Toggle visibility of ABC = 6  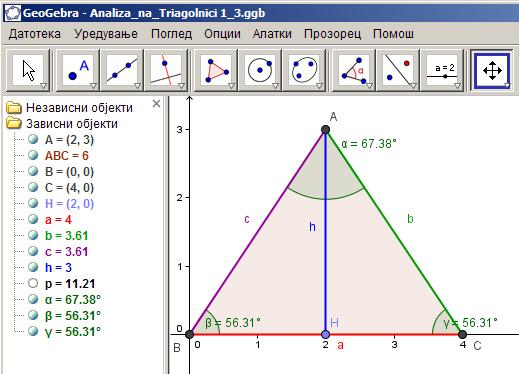[x=33, y=155]
